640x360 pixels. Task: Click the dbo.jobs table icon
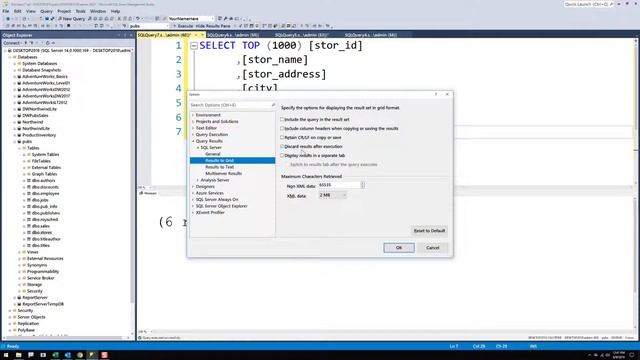click(29, 200)
